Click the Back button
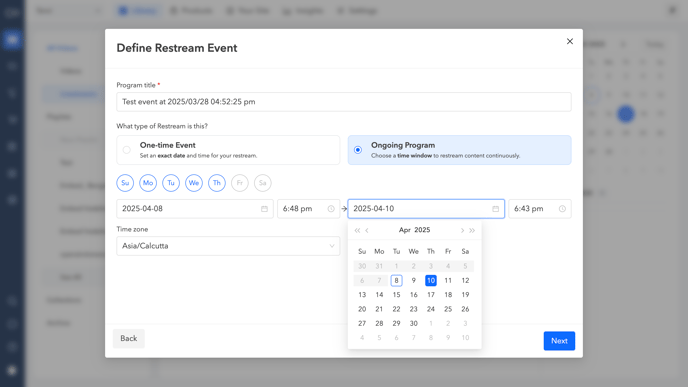The width and height of the screenshot is (688, 387). point(129,339)
